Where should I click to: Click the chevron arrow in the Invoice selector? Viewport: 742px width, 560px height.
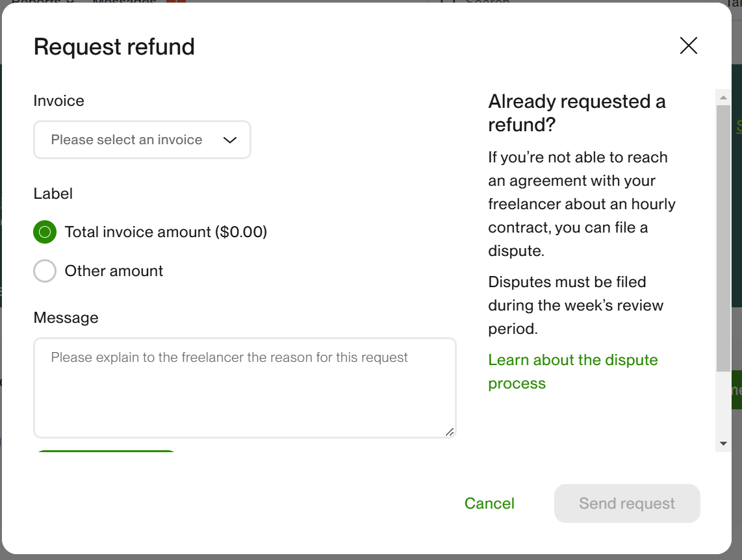coord(229,140)
